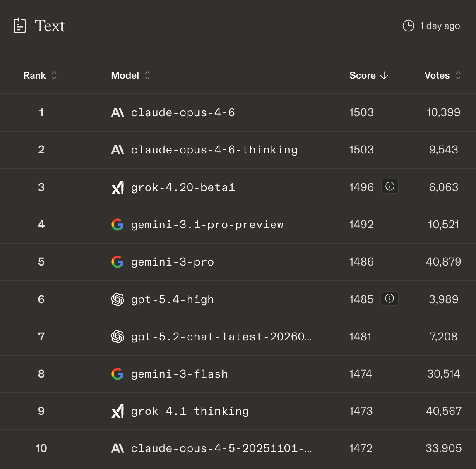Click the Model column header label

125,75
